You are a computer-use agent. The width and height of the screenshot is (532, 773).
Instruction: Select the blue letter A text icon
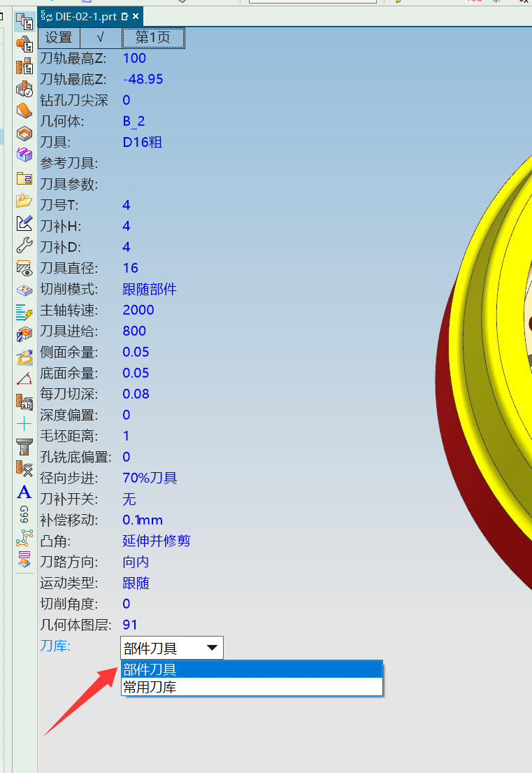(24, 492)
